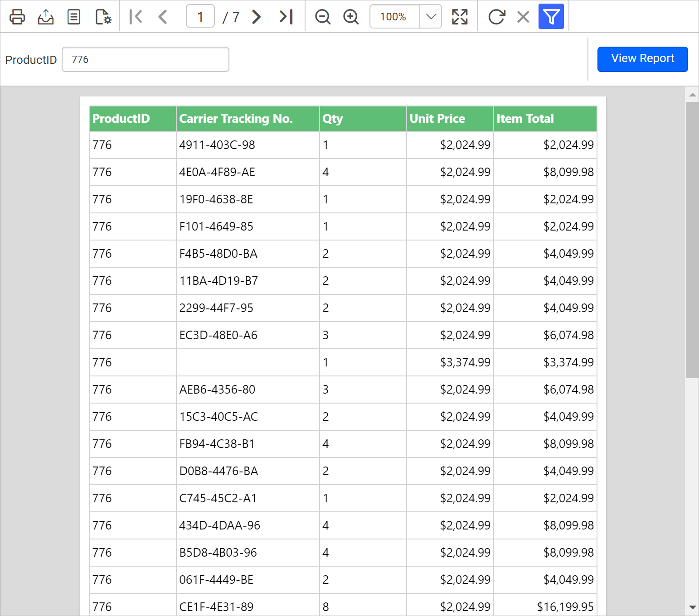This screenshot has width=699, height=616.
Task: Click the current page number box
Action: tap(200, 17)
